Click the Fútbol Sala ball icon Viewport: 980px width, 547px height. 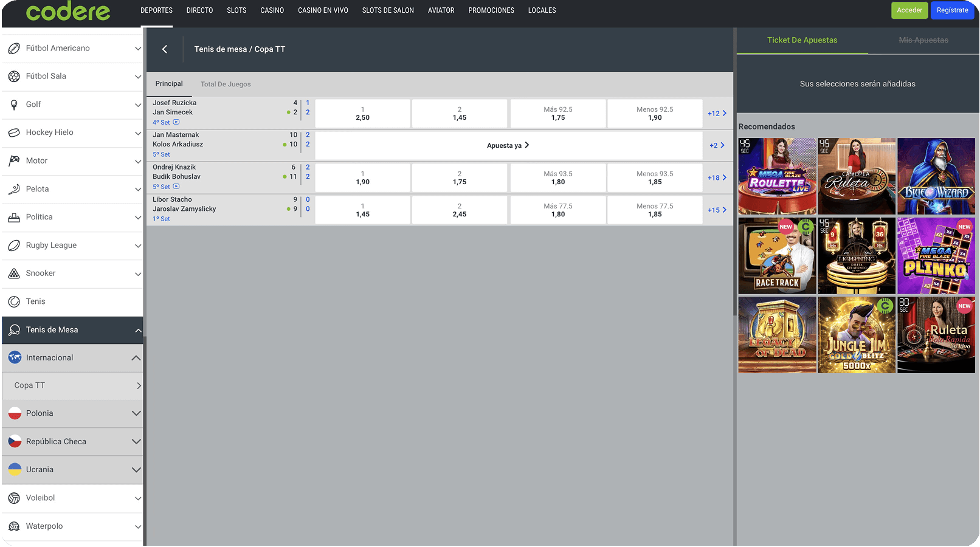coord(14,76)
